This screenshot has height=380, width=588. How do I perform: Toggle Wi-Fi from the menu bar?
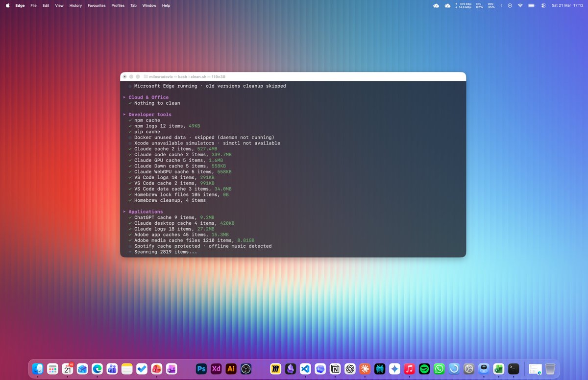pos(520,5)
